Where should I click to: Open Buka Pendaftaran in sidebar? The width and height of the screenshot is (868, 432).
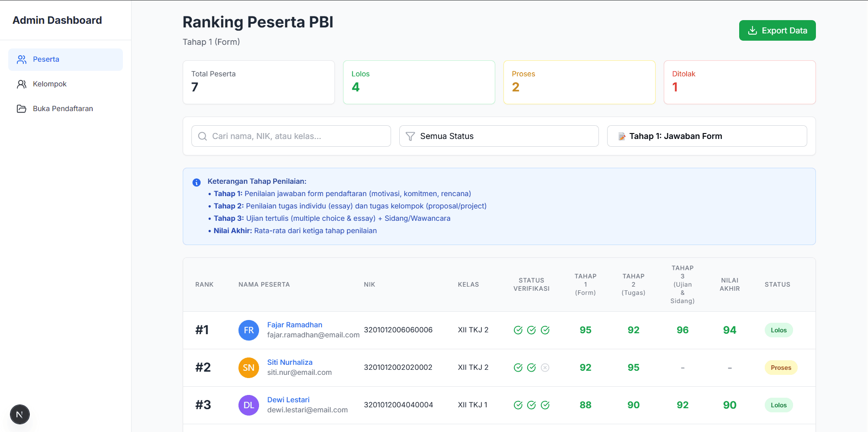click(65, 109)
